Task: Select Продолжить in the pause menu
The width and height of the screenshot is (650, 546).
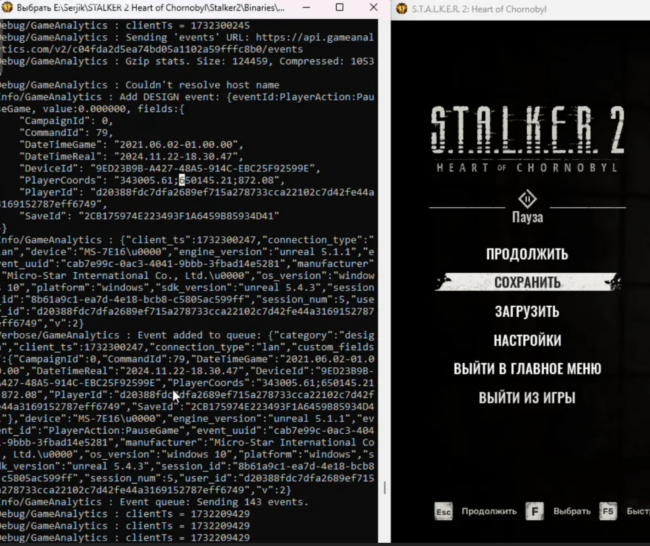Action: tap(526, 254)
